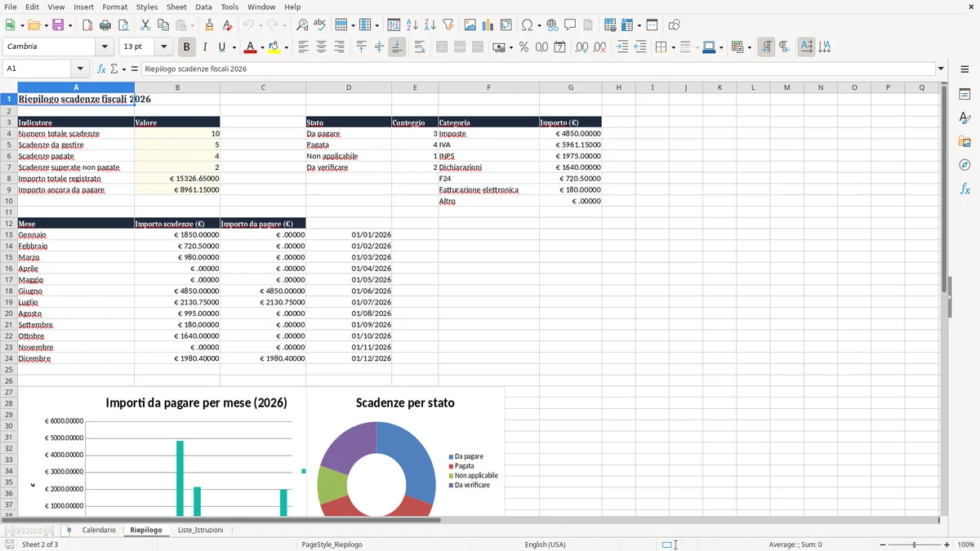Open sidebar Navigator compass icon
The width and height of the screenshot is (980, 551).
[964, 165]
